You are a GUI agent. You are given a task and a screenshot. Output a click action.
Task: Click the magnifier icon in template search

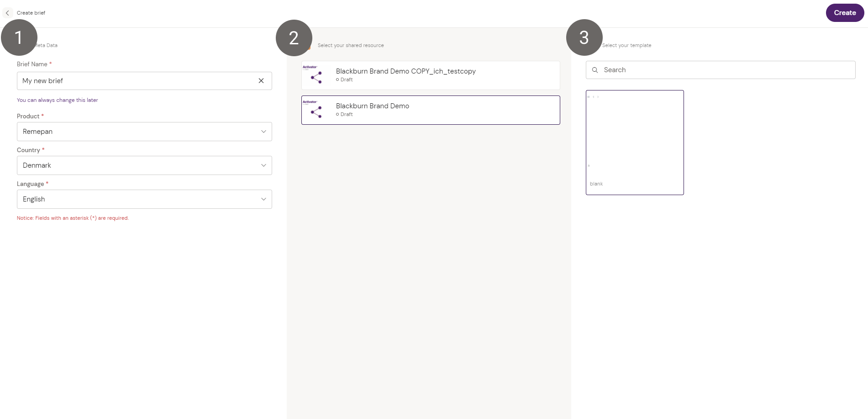pyautogui.click(x=595, y=70)
